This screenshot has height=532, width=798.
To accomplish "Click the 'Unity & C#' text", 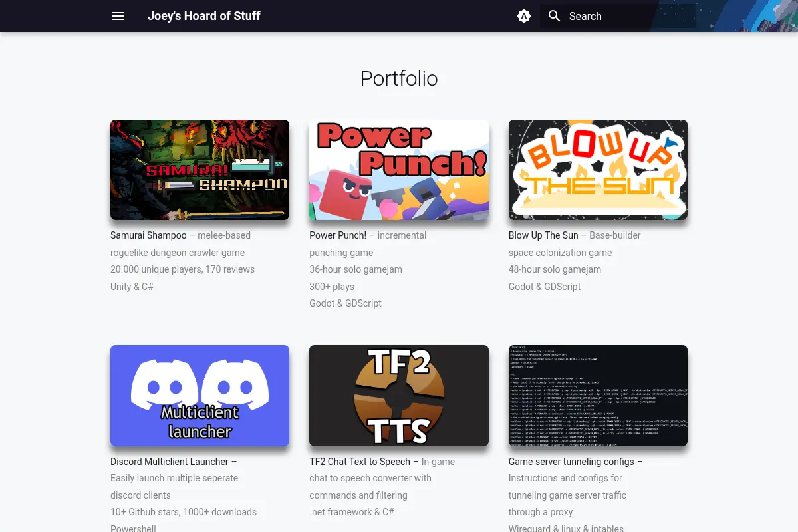I will pos(132,287).
